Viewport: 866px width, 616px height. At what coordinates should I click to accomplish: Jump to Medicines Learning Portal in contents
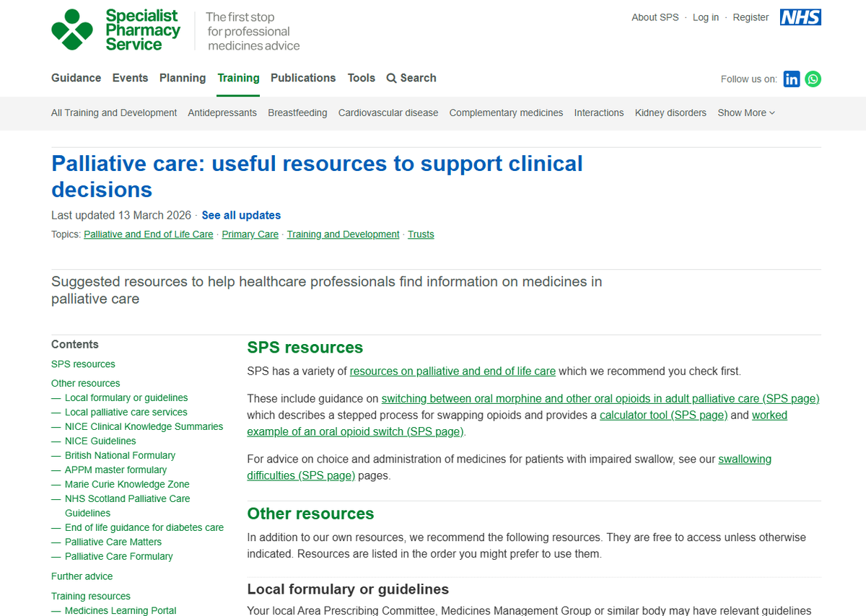coord(121,610)
